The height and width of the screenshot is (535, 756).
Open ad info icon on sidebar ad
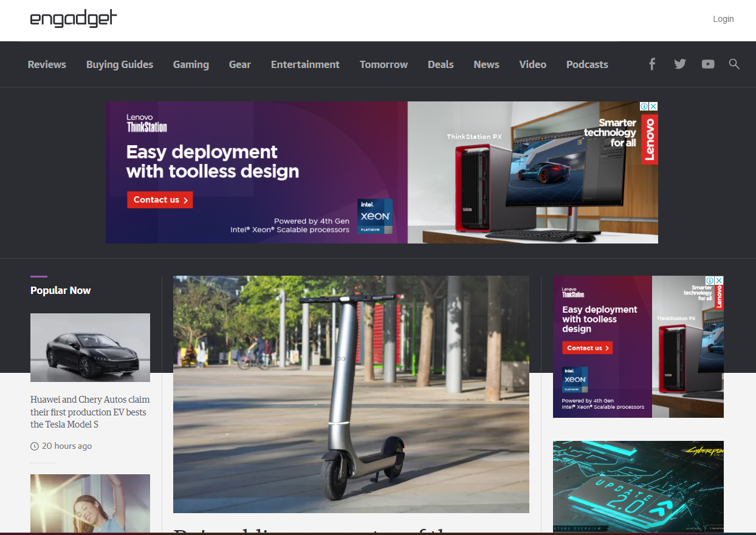[710, 281]
